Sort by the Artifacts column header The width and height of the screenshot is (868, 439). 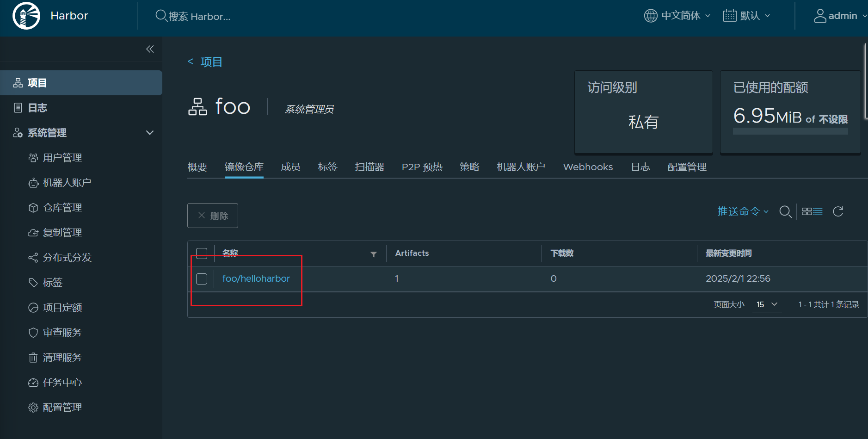[412, 253]
